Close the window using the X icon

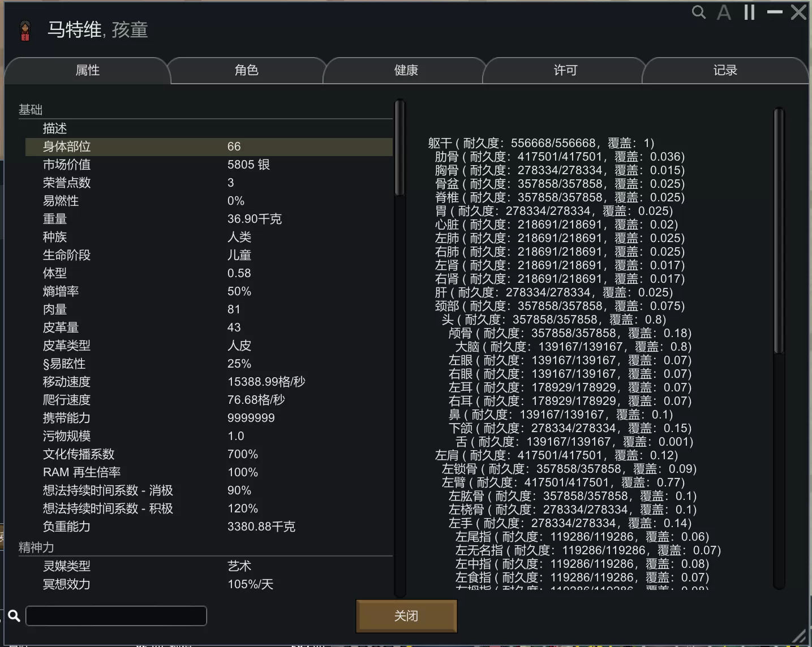pyautogui.click(x=798, y=12)
